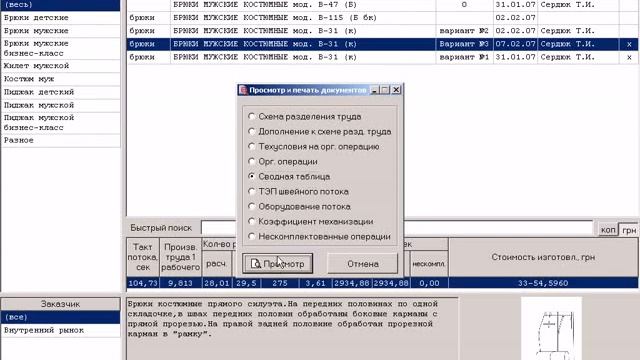Click the trousers description text box
Screen dimensions: 640x360
pyautogui.click(x=292, y=329)
